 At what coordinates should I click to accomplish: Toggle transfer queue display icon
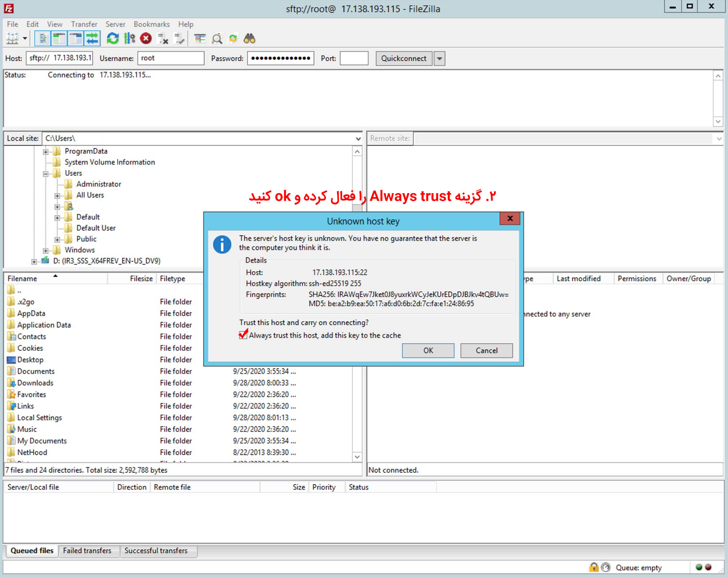tap(92, 38)
